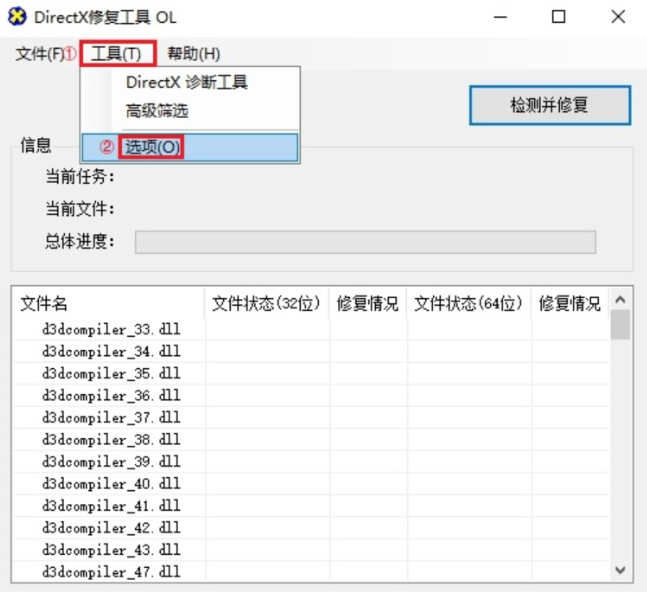Sort by 文件状态(32位) column header
This screenshot has height=592, width=647.
click(267, 304)
